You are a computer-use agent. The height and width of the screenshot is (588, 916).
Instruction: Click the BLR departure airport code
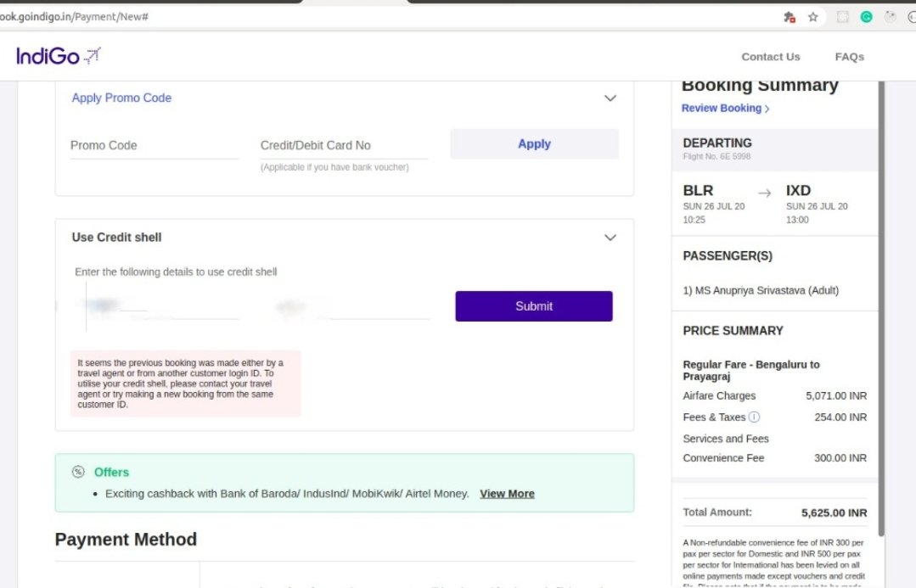click(698, 190)
